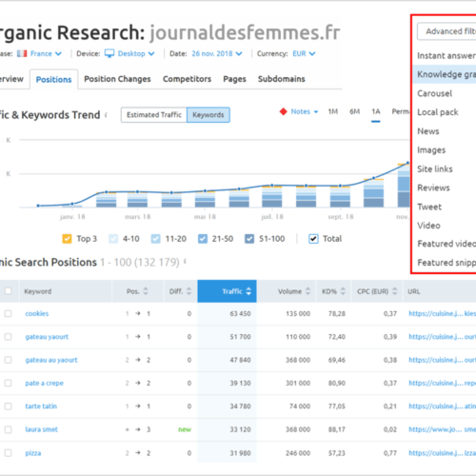Sort by Pos. column arrows
This screenshot has height=476, width=476.
coord(146,291)
